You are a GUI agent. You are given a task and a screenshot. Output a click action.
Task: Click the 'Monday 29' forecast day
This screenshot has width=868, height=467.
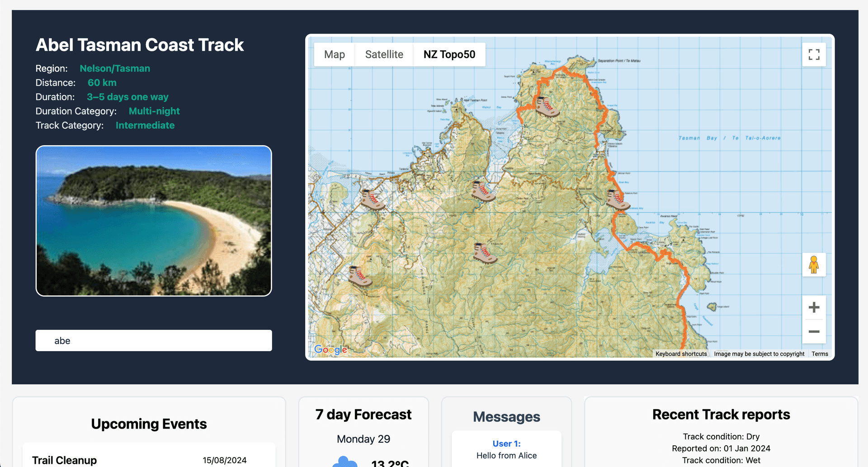coord(363,439)
